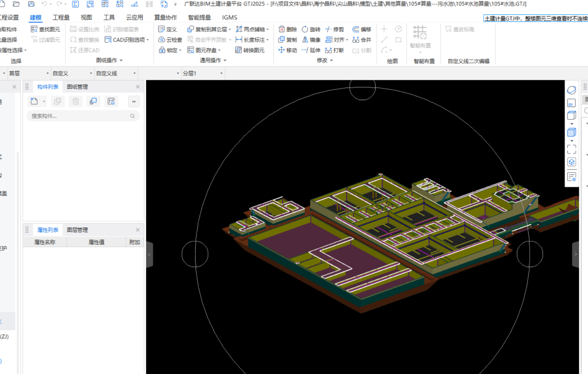Switch to 视图 ribbon tab

pyautogui.click(x=87, y=17)
